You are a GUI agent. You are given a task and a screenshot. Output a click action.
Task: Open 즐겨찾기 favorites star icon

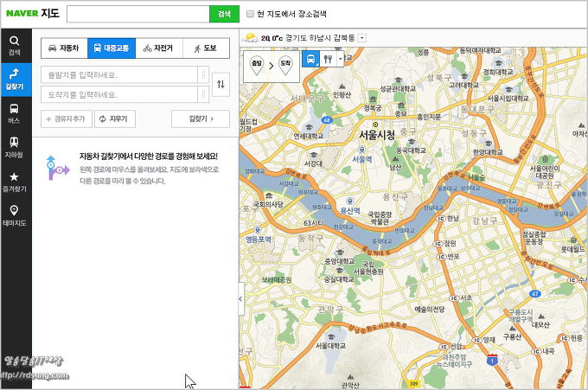pyautogui.click(x=15, y=181)
